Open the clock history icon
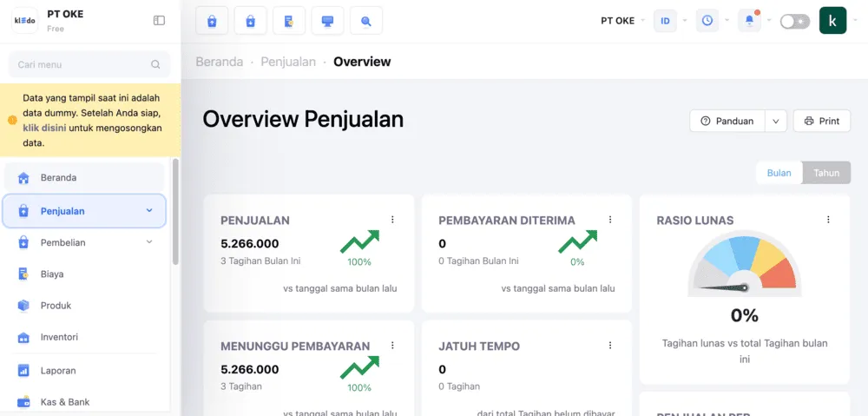The height and width of the screenshot is (416, 868). click(707, 21)
